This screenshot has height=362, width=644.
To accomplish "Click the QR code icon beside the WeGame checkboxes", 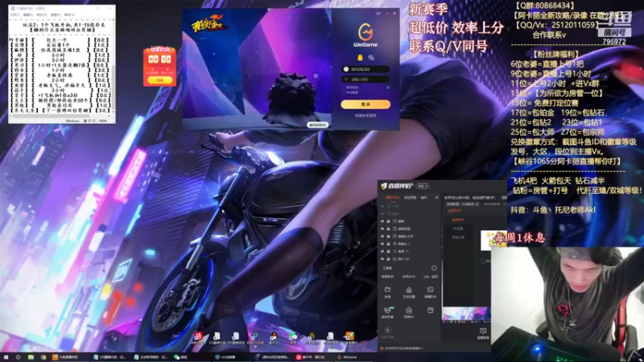I will [388, 88].
